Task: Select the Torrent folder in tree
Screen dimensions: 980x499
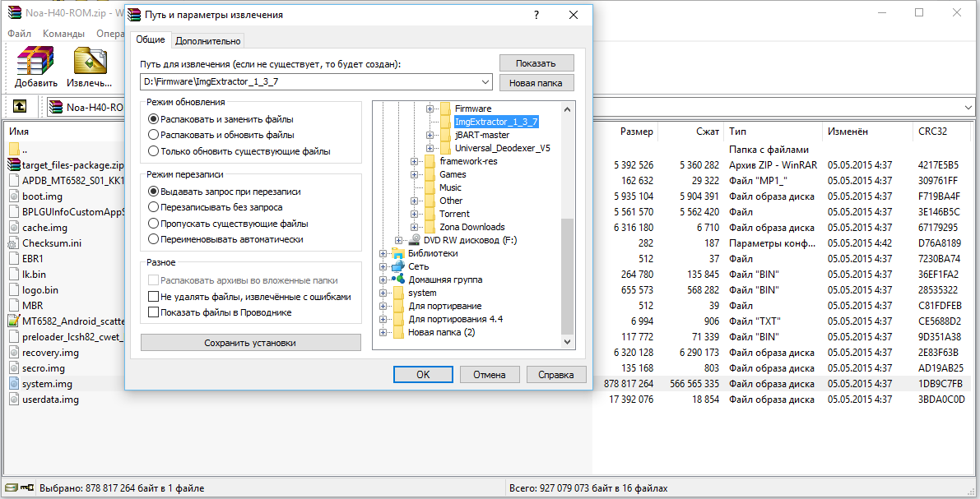Action: (x=454, y=214)
